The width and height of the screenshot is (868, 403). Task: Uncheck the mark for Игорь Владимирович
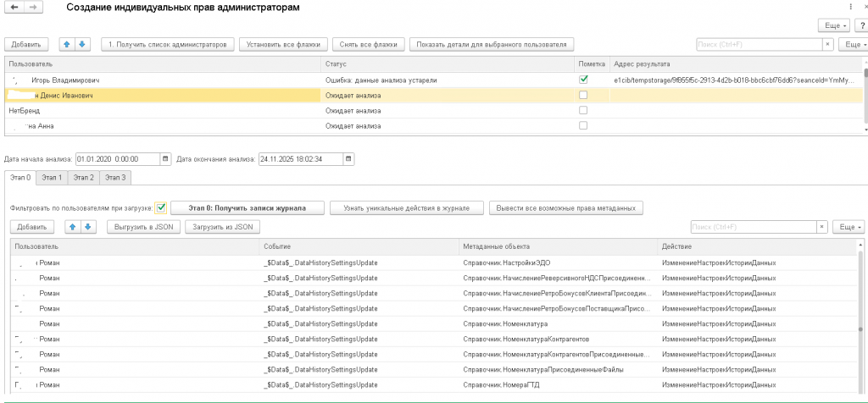click(582, 80)
